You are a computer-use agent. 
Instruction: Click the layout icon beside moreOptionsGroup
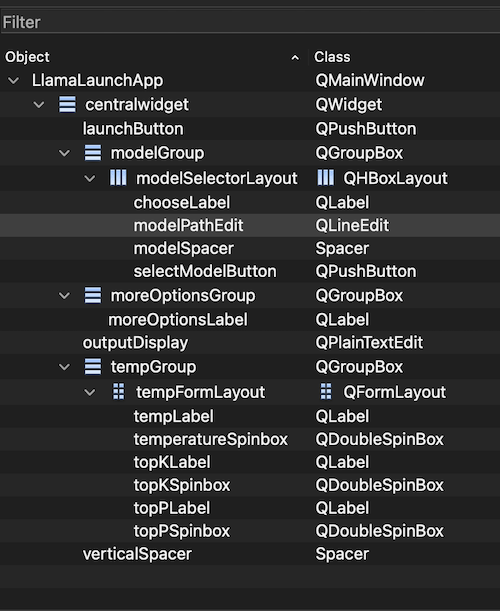pyautogui.click(x=93, y=295)
